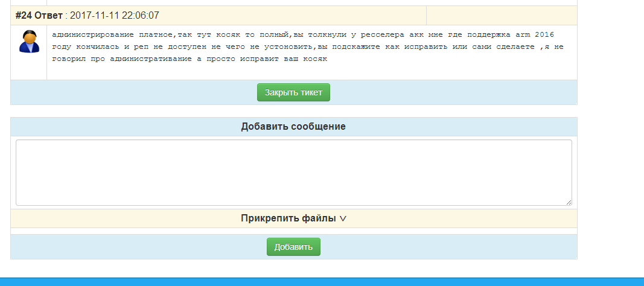Screen dimensions: 644x286
Task: Click the light-blue bar left of Закрыть тикет
Action: 133,92
